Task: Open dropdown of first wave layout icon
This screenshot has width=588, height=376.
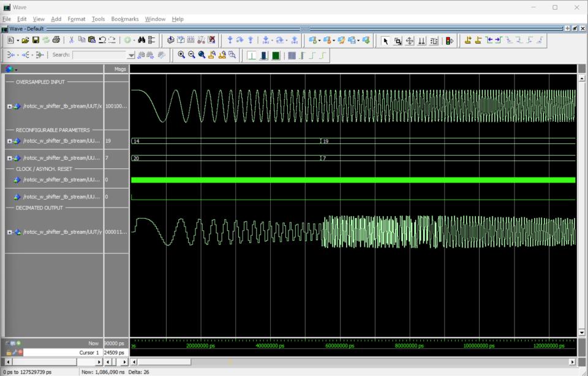Action: click(x=319, y=40)
